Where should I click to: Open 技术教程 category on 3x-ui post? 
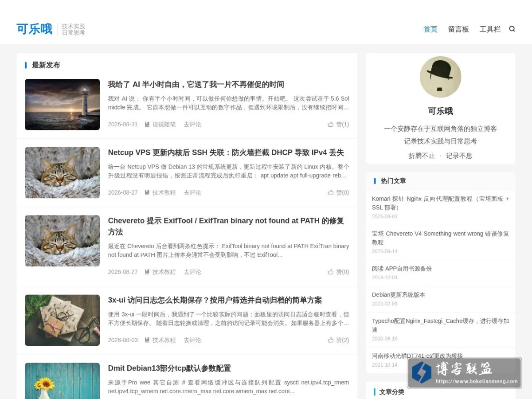164,340
